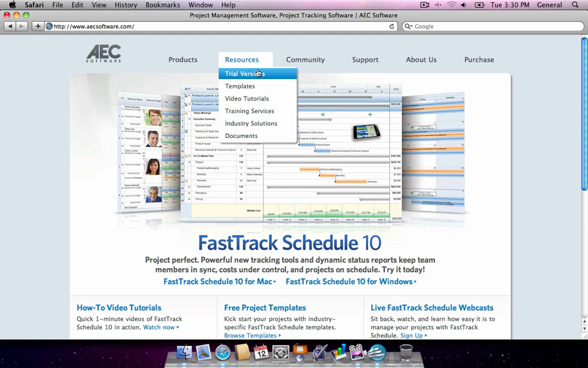
Task: Click the Sign Up link
Action: (413, 335)
